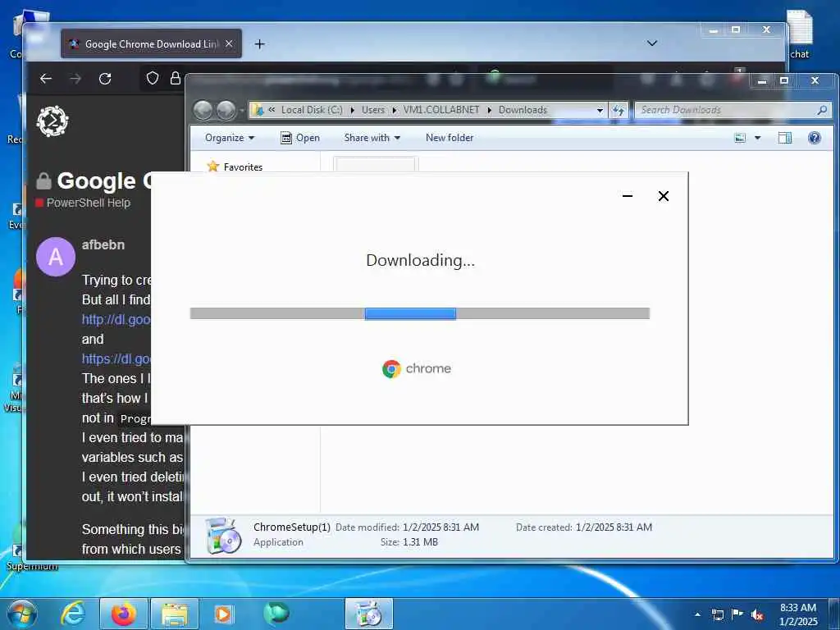This screenshot has height=630, width=840.
Task: Select Favorites in navigation pane
Action: point(243,167)
